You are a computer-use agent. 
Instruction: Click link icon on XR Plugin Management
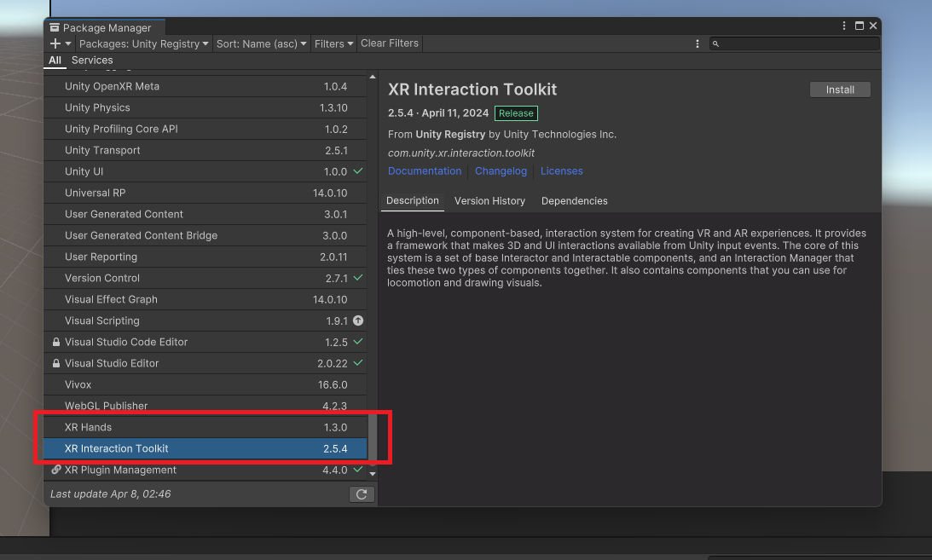[56, 470]
